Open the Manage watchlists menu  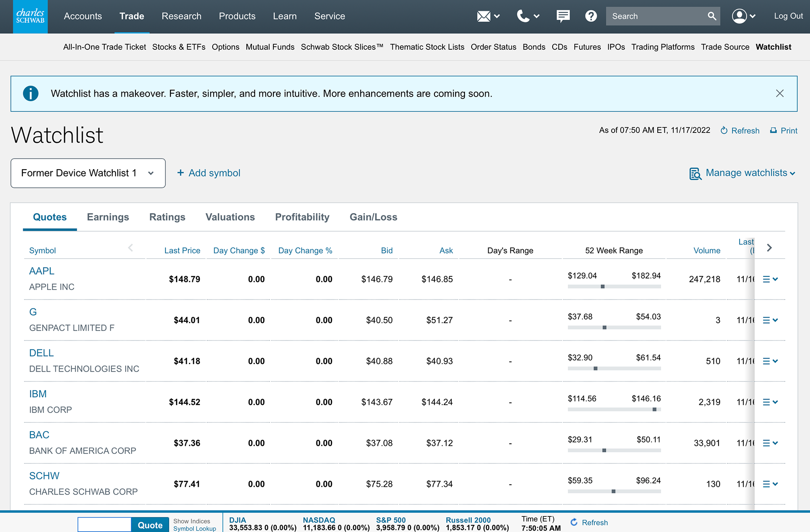pyautogui.click(x=742, y=173)
